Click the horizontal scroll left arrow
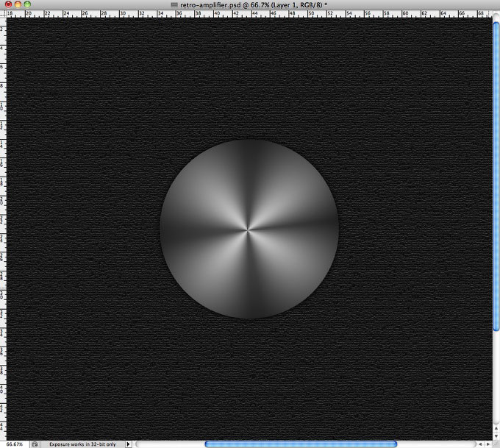Screen dimensions: 500x448 (x=480, y=444)
